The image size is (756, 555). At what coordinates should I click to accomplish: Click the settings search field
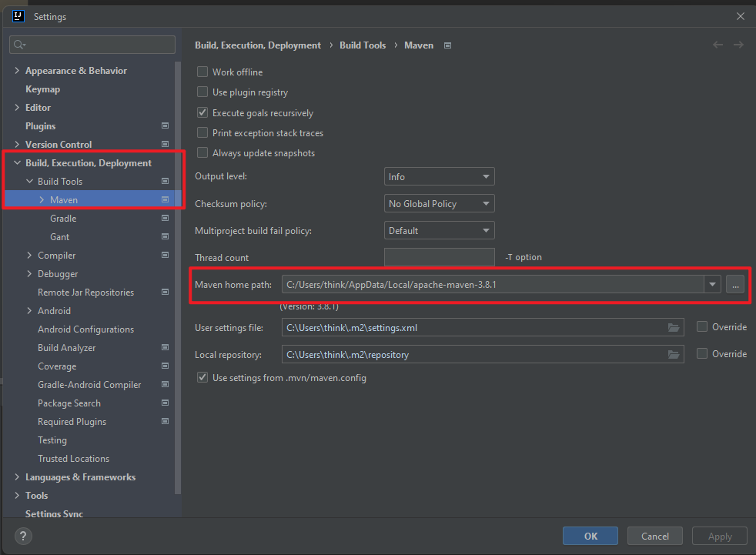(92, 45)
